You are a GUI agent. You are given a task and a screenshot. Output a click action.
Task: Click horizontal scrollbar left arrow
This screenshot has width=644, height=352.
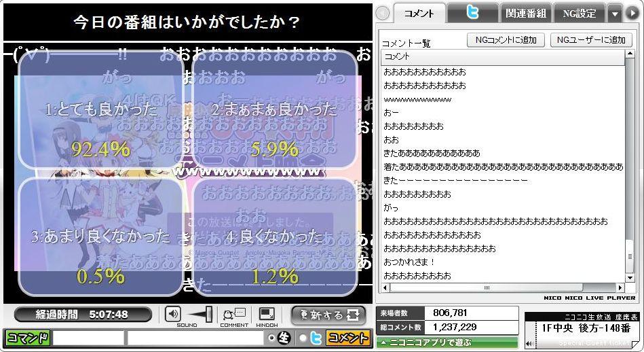(x=385, y=287)
